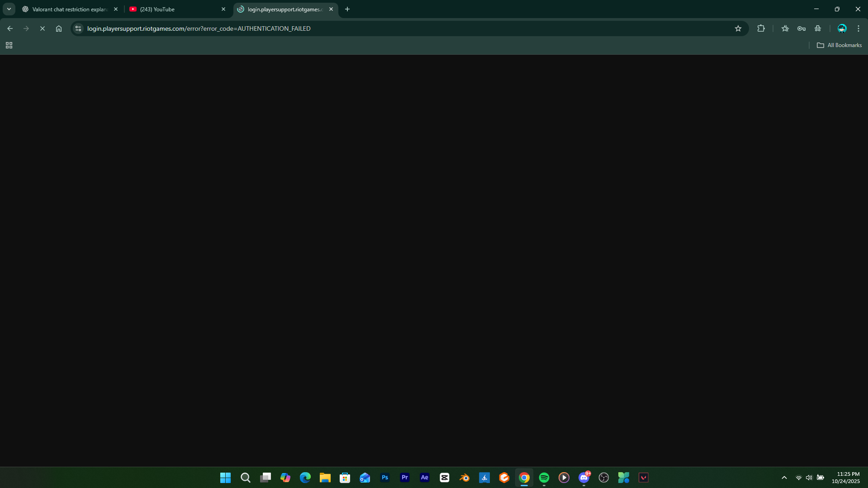Launch After Effects from taskbar
The width and height of the screenshot is (868, 488).
(424, 478)
